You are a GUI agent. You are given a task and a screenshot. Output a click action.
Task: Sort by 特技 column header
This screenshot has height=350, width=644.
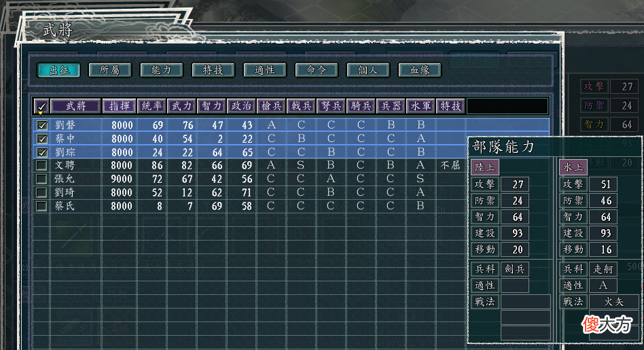coord(450,107)
